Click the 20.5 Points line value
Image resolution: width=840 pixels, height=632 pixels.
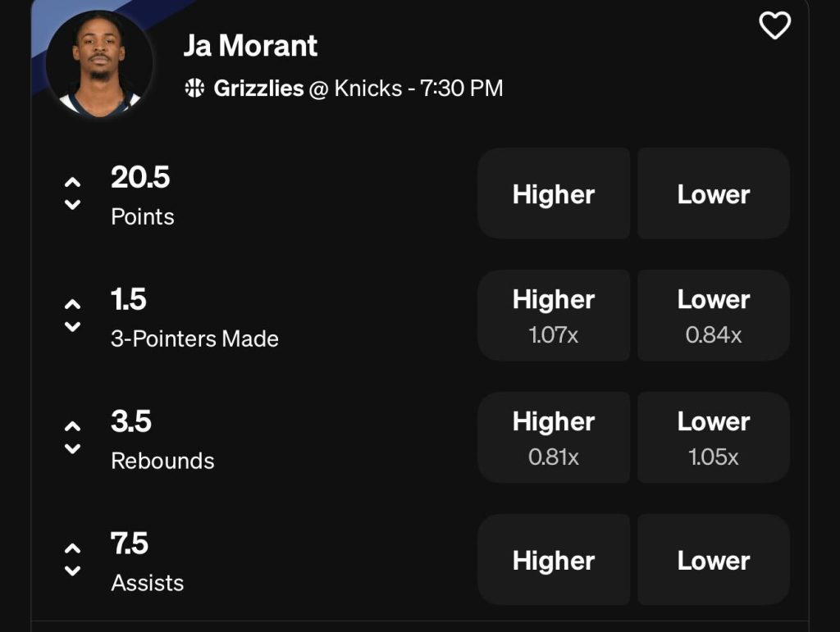(x=140, y=177)
